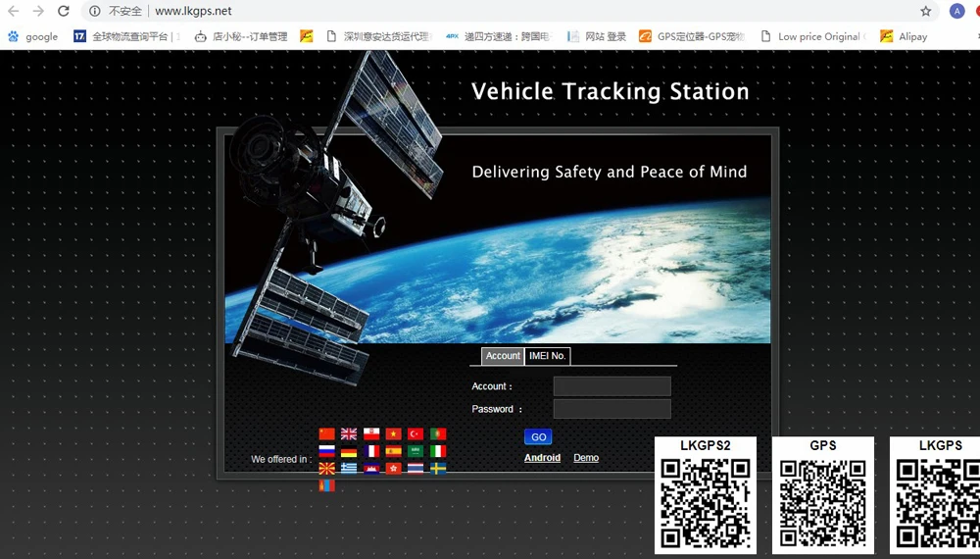The image size is (980, 559).
Task: Go back using browser back arrow
Action: [x=13, y=11]
